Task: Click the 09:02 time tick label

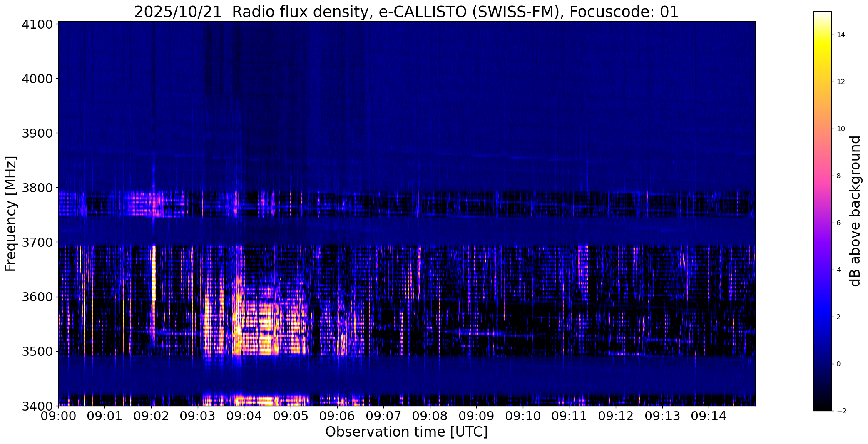Action: click(x=151, y=416)
